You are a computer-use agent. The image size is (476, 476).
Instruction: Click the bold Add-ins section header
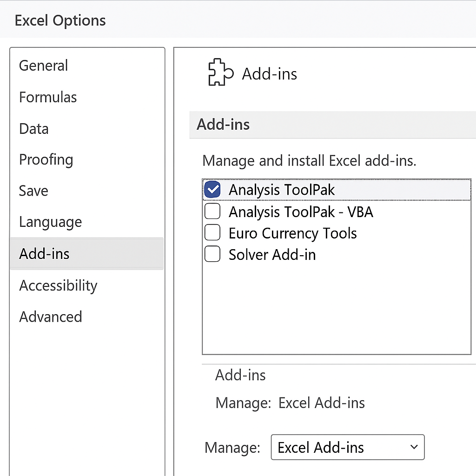223,125
